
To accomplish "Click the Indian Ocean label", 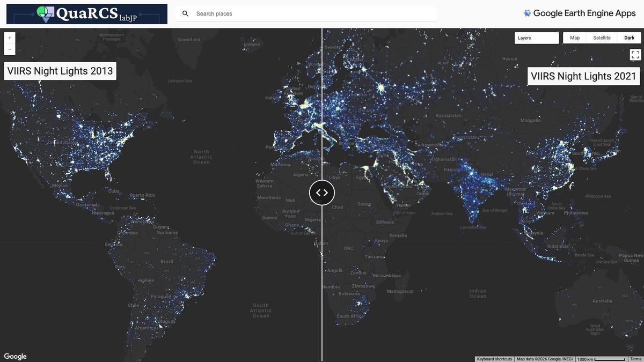I will 478,293.
